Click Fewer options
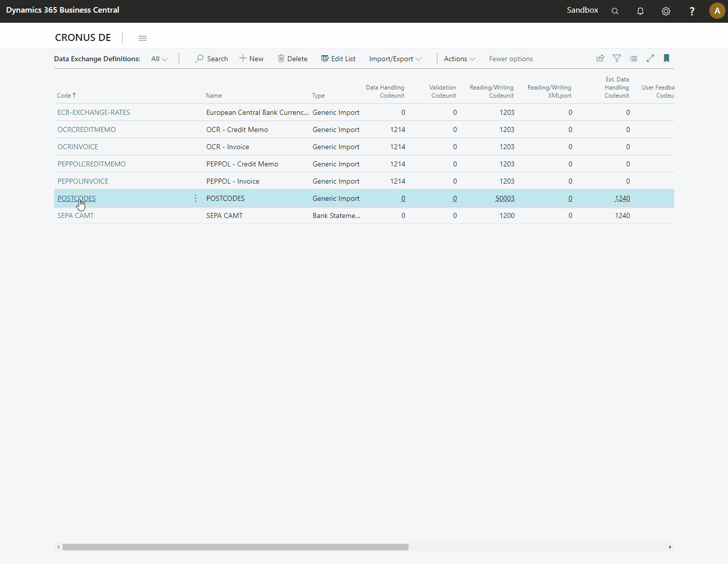This screenshot has width=728, height=564. 511,59
